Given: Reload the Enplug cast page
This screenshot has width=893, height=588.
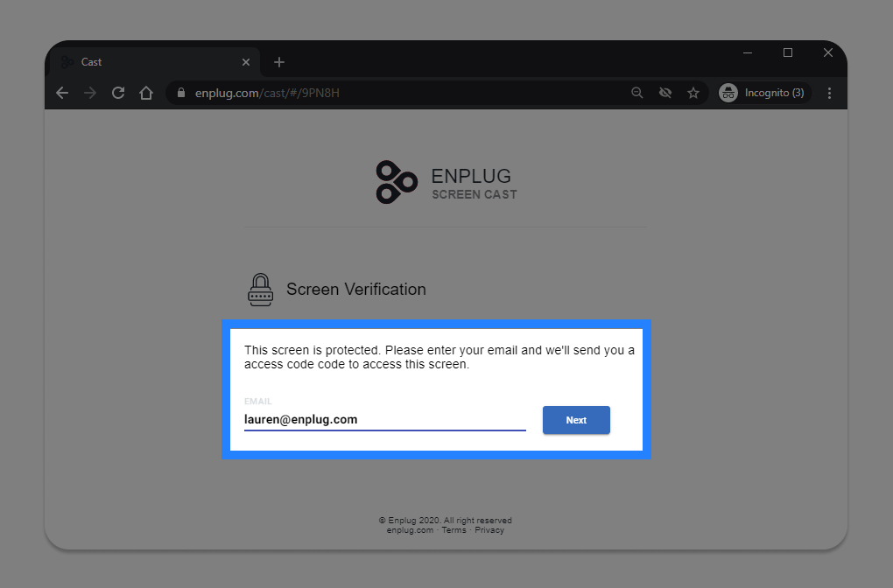Looking at the screenshot, I should (118, 93).
